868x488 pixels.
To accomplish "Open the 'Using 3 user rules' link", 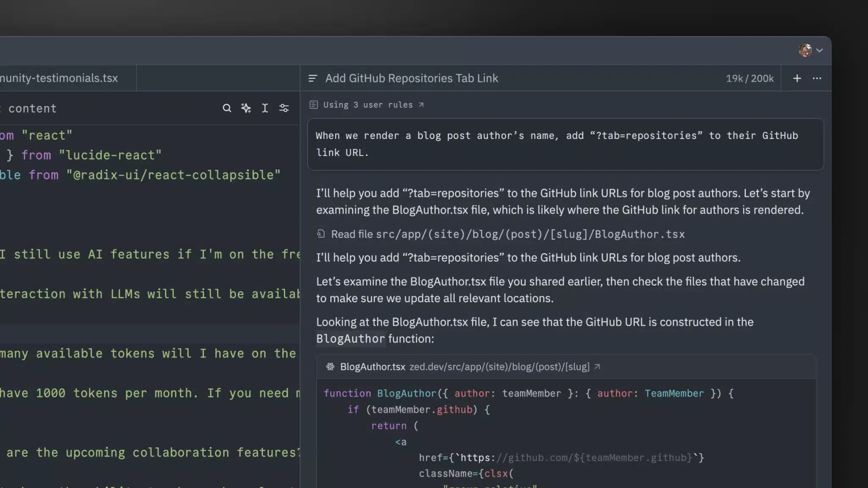I will (367, 105).
